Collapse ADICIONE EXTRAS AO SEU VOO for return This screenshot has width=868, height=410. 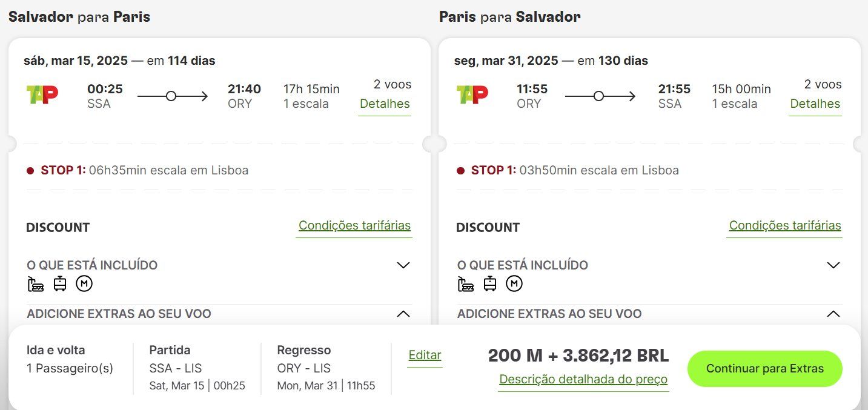[x=833, y=314]
